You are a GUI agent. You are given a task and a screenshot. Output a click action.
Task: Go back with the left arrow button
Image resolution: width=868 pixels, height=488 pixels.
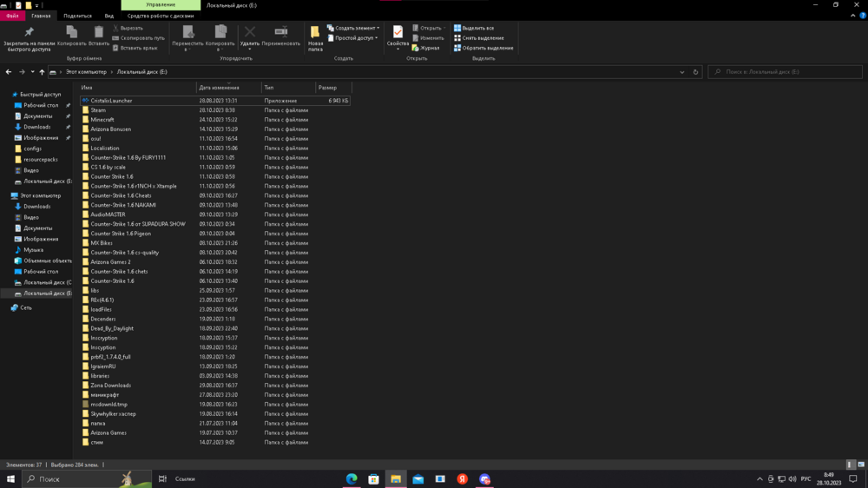[9, 71]
